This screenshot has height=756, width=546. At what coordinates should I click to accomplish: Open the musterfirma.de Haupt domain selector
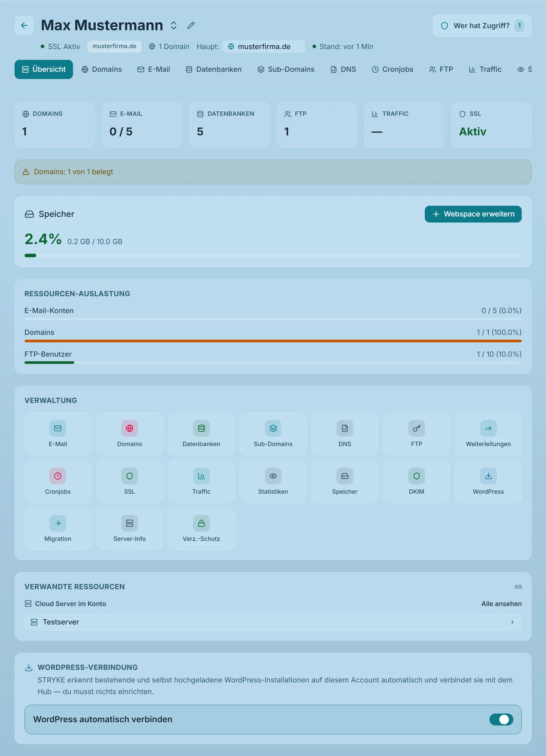click(x=264, y=47)
